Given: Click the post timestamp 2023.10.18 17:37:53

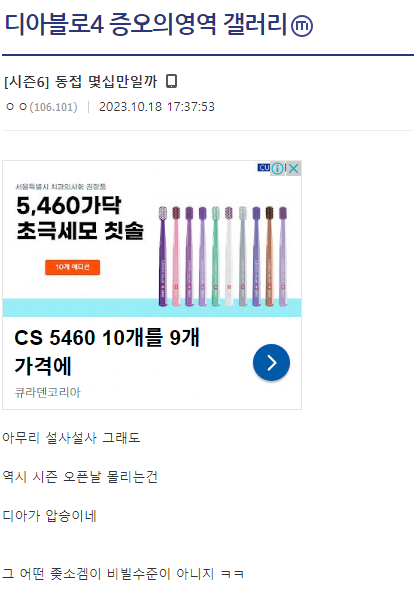Looking at the screenshot, I should click(157, 107).
